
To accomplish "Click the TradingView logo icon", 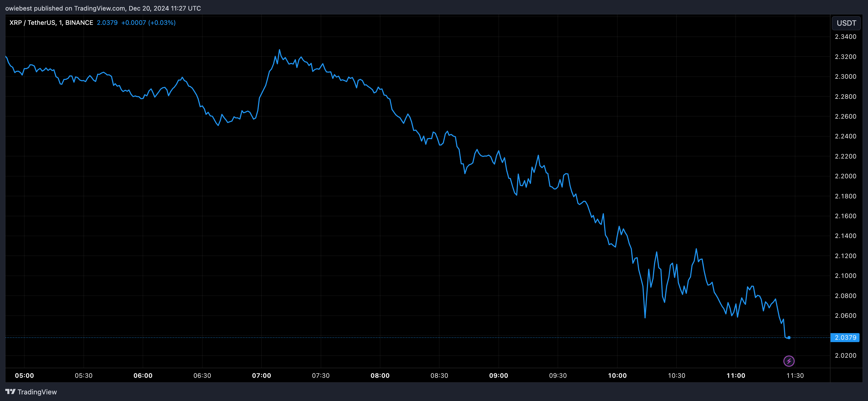I will [x=11, y=391].
